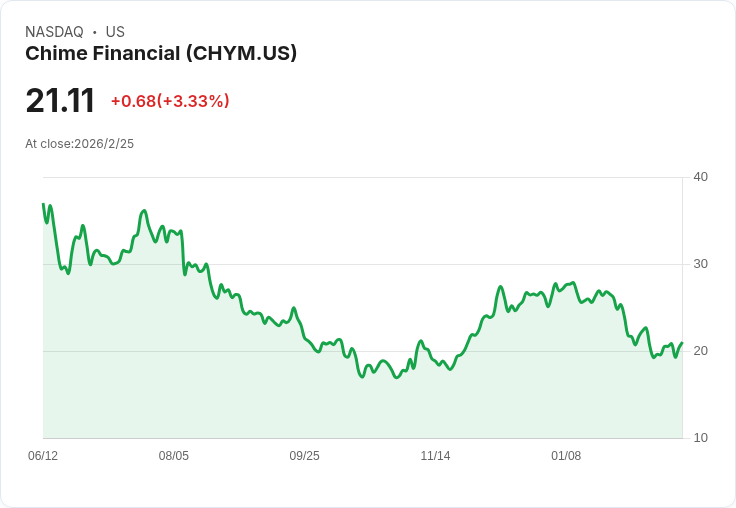This screenshot has height=508, width=736.
Task: Click the line's highest peak after 11/14
Action: pos(573,283)
